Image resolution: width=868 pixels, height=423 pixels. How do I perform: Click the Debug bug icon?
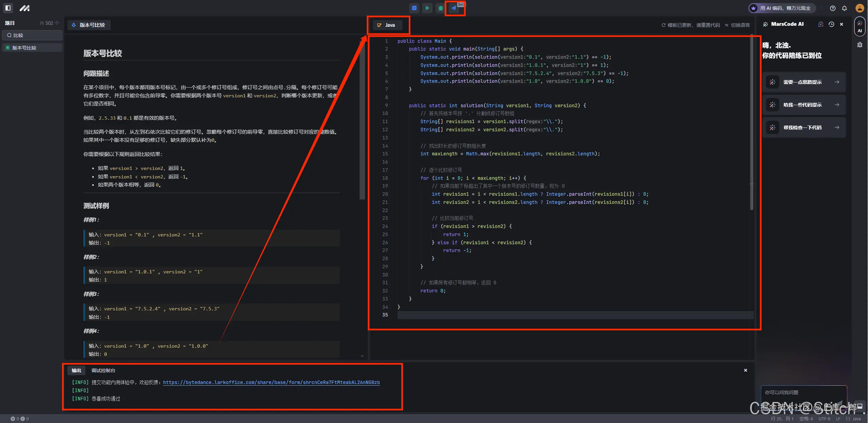(x=440, y=8)
